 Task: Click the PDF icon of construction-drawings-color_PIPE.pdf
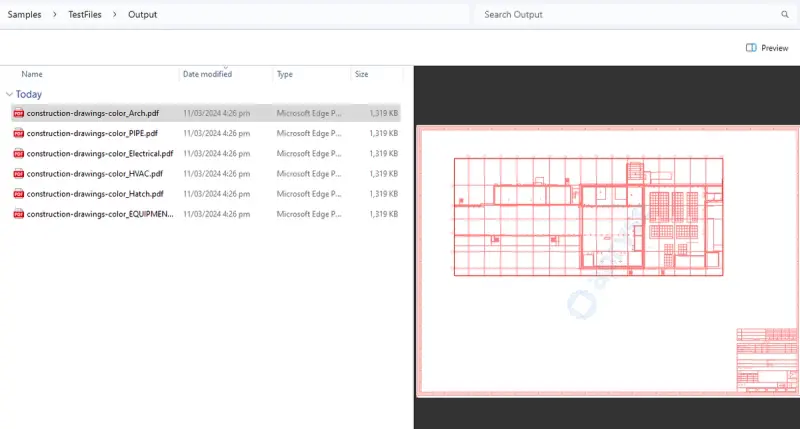pos(18,133)
